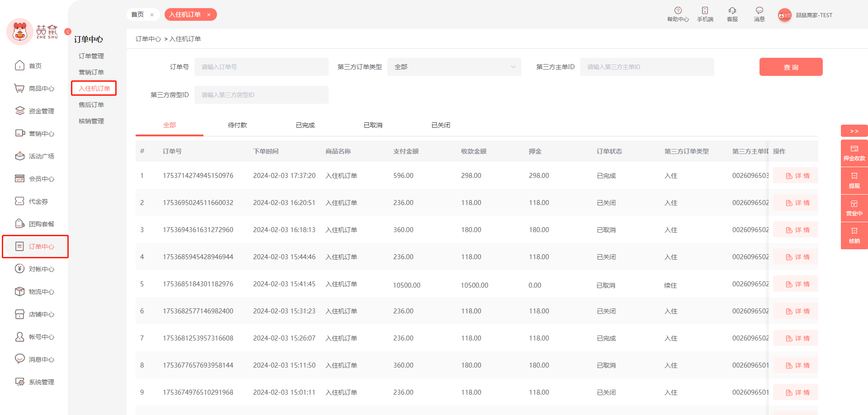The height and width of the screenshot is (415, 868).
Task: Click the 提现 withdraw icon on right panel
Action: [x=854, y=176]
